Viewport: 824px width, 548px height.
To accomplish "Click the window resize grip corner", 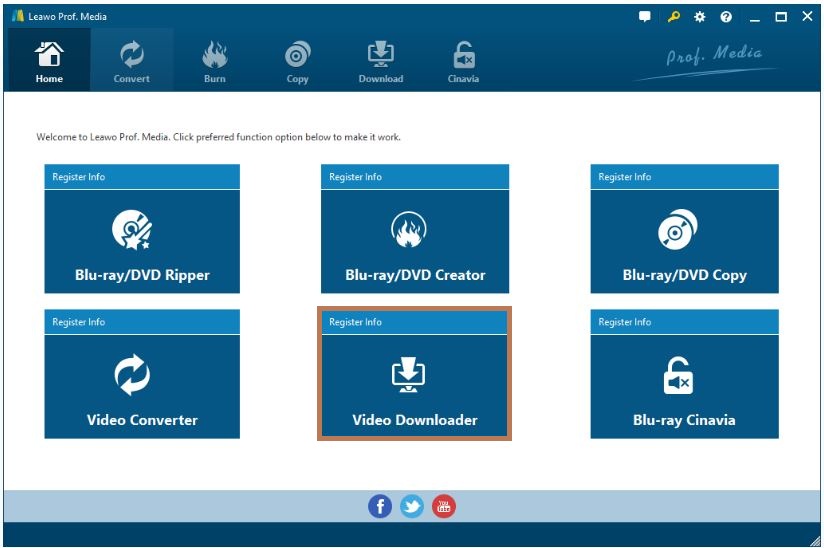I will pyautogui.click(x=815, y=541).
